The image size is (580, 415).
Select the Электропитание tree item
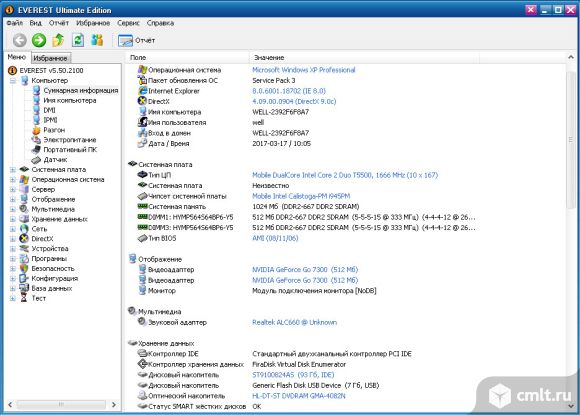tap(70, 140)
